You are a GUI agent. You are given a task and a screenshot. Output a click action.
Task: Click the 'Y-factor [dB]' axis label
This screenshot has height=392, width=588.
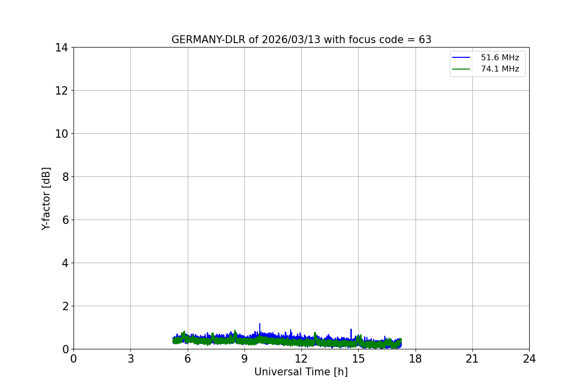click(46, 198)
